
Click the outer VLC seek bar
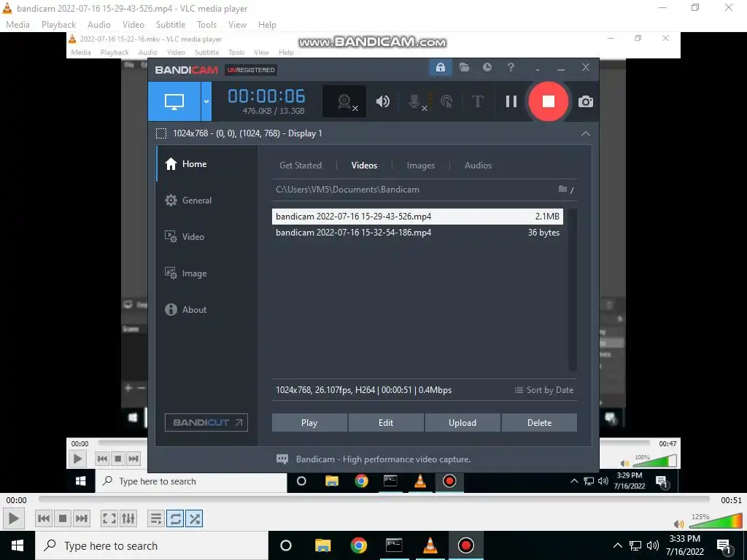pyautogui.click(x=374, y=499)
